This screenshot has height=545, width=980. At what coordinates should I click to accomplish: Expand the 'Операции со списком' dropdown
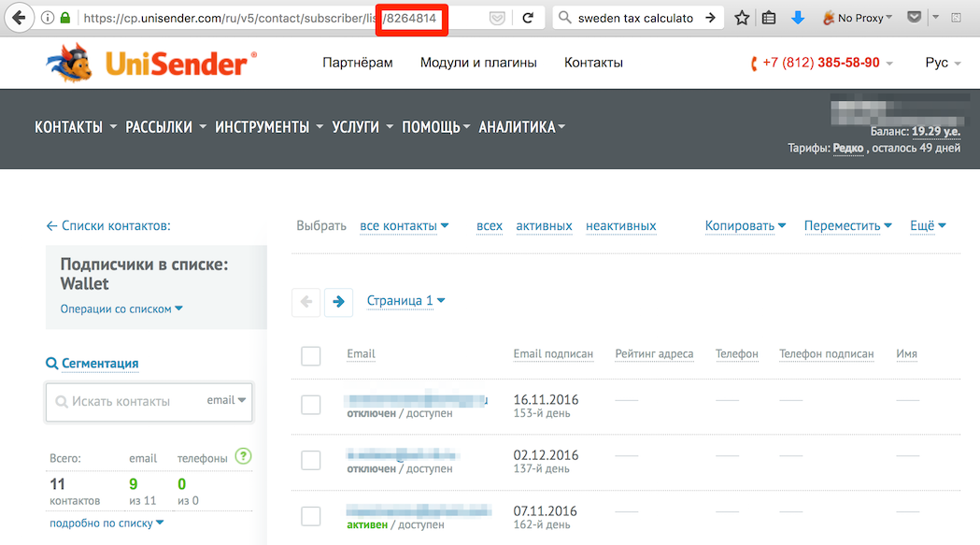[121, 309]
